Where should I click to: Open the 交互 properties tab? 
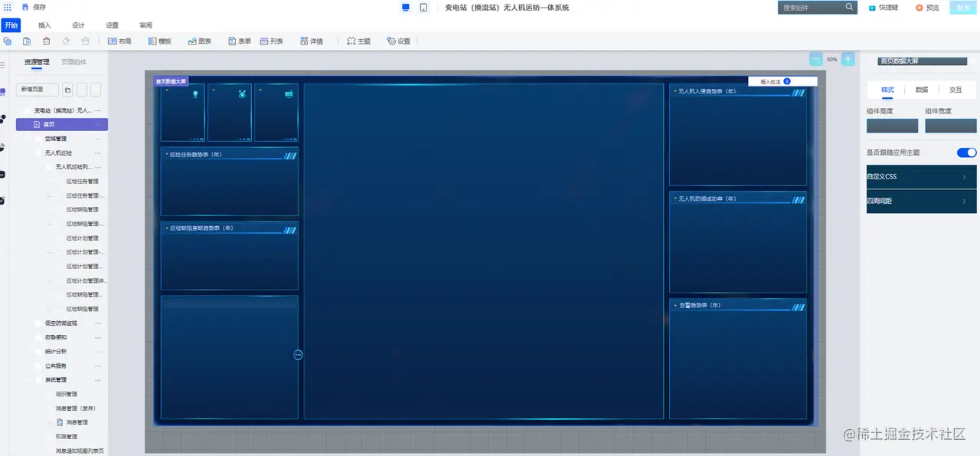(x=955, y=90)
